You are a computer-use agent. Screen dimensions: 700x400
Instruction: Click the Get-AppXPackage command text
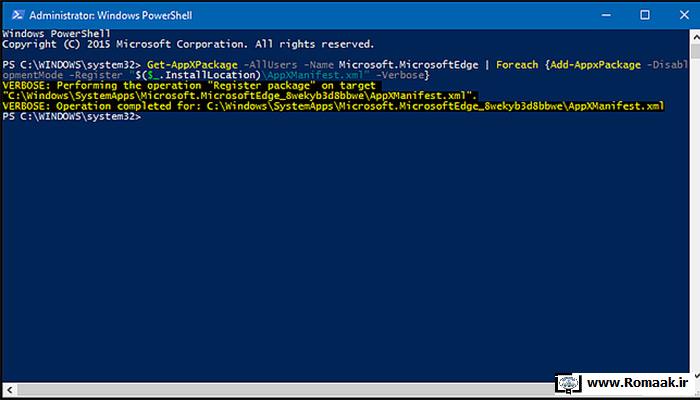(192, 65)
